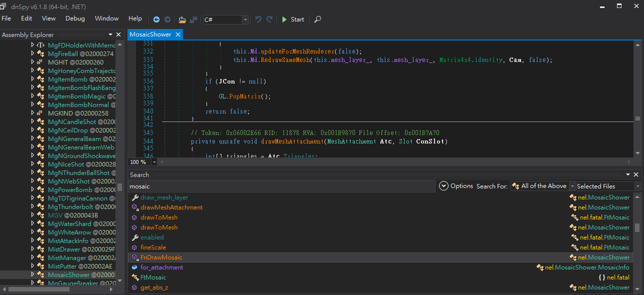Click the wrench icon for the enabled result
644x295 pixels.
(134, 237)
